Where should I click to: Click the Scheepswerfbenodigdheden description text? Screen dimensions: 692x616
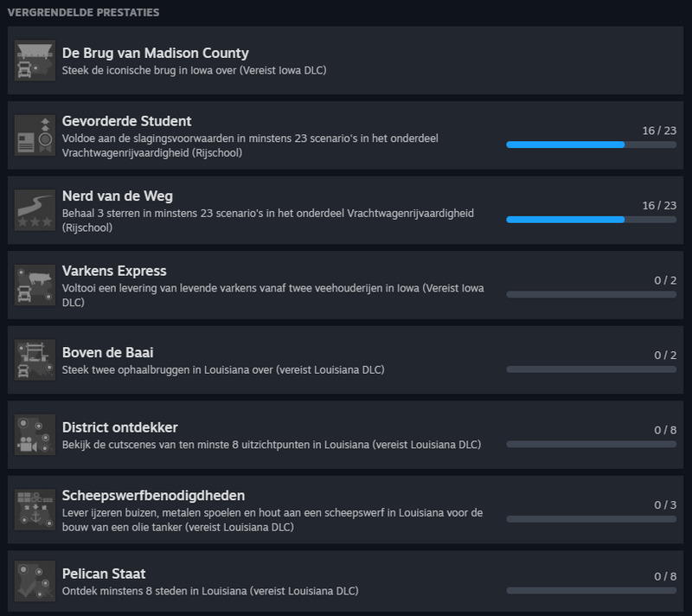[272, 520]
